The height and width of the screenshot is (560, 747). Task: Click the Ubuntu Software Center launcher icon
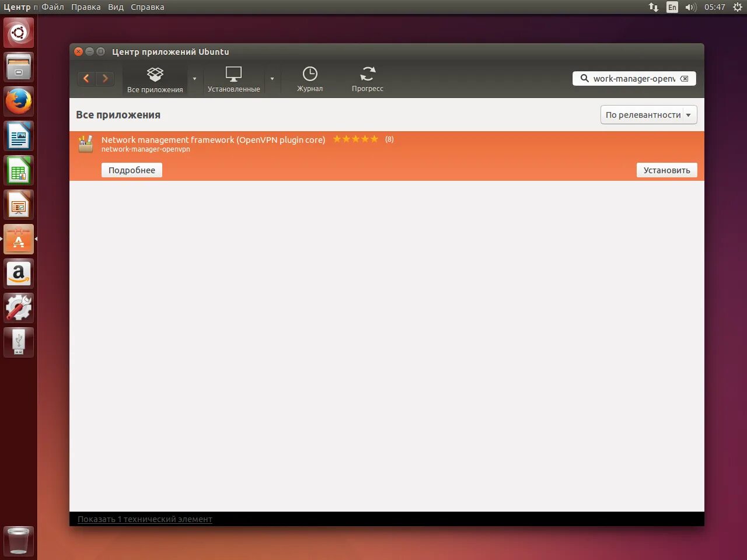19,239
